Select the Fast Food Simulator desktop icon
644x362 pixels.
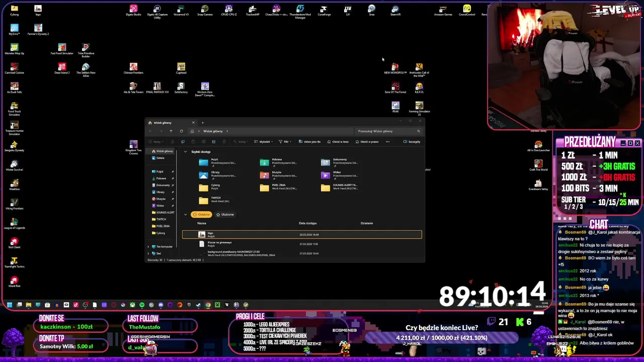62,49
